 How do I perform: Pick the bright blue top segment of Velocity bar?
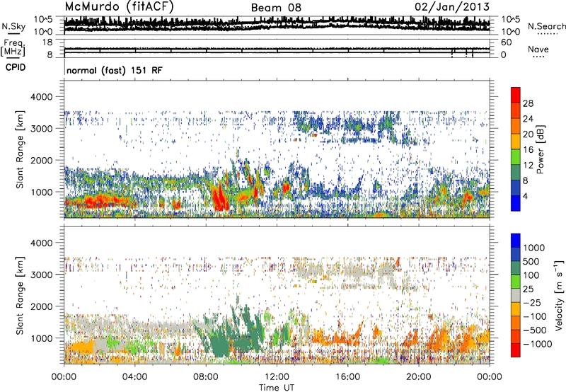516,241
